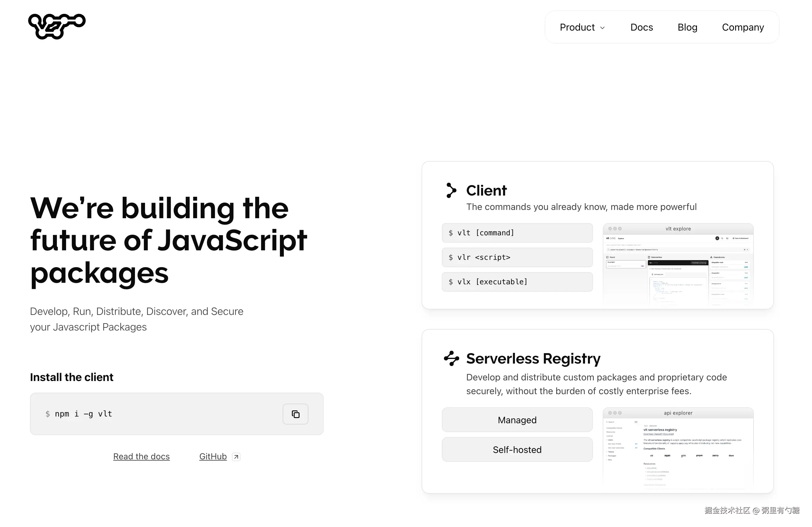This screenshot has height=527, width=812.
Task: Click the Serverless Registry icon
Action: pos(451,358)
